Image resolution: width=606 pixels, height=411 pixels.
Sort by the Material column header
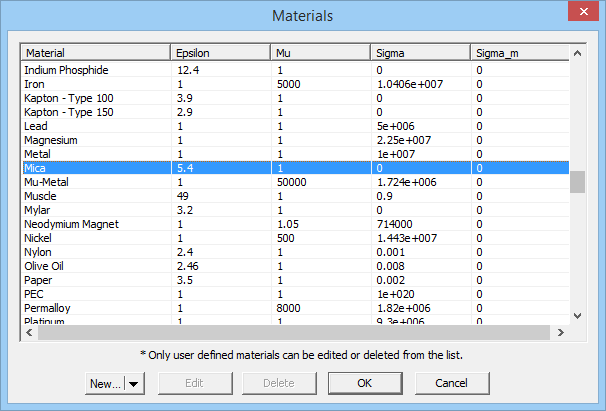pyautogui.click(x=95, y=52)
